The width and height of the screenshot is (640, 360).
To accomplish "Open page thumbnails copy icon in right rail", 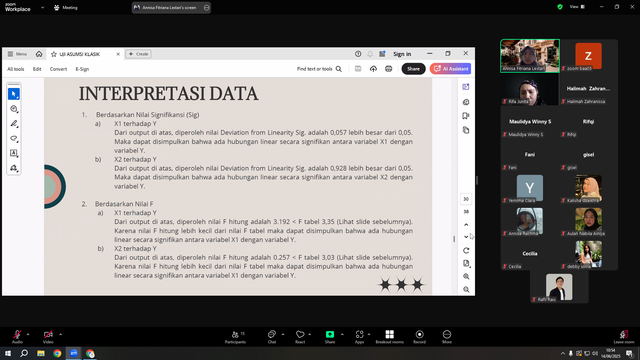I will pyautogui.click(x=466, y=130).
